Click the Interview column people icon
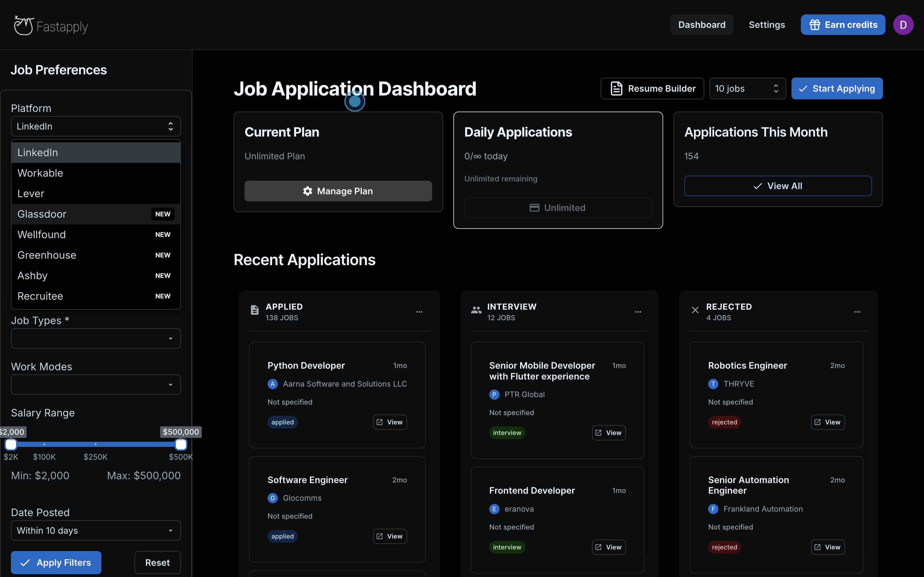 click(x=476, y=310)
